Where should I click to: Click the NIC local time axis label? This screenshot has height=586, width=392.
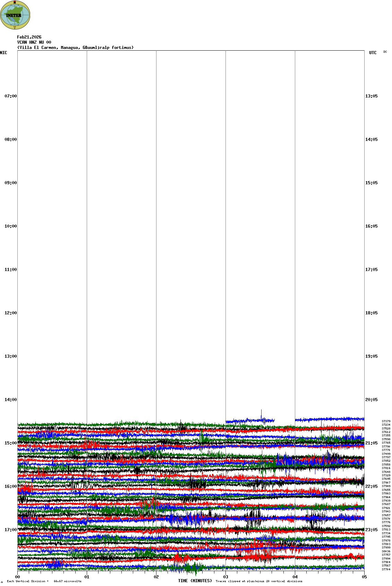3,53
